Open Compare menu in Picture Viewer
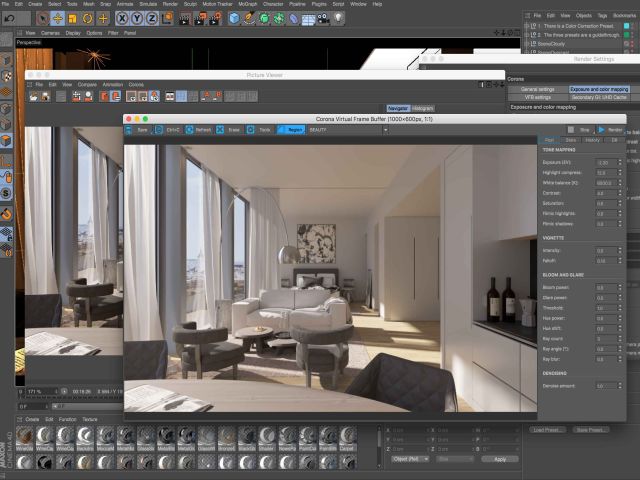The height and width of the screenshot is (480, 640). [87, 84]
